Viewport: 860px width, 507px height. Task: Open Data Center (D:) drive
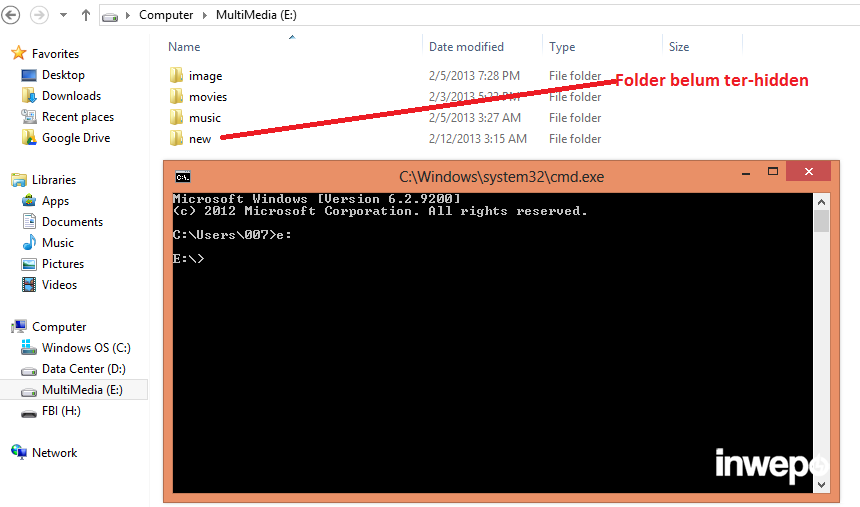point(84,369)
